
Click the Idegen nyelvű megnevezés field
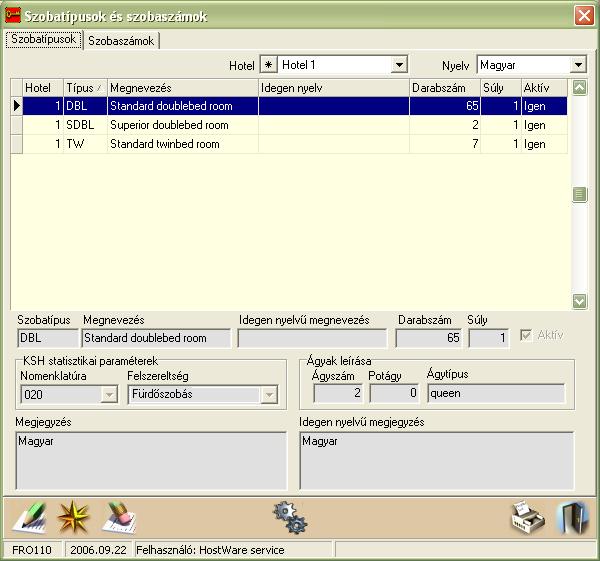point(312,338)
